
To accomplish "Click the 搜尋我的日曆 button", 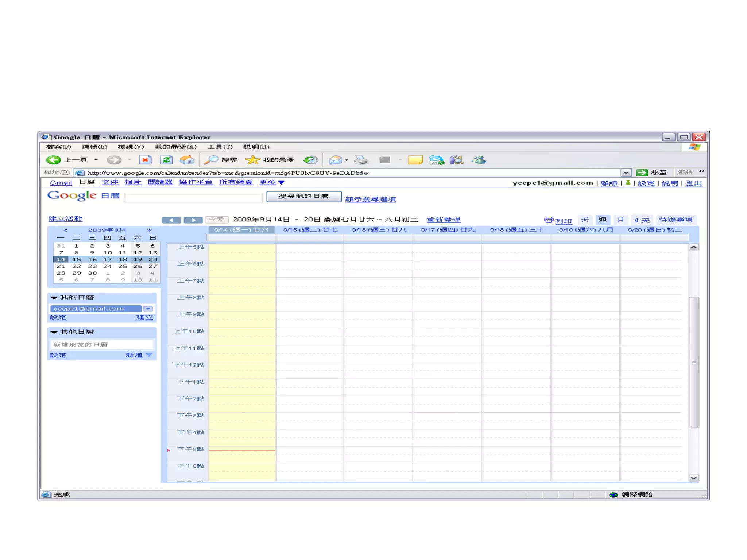I will [304, 196].
